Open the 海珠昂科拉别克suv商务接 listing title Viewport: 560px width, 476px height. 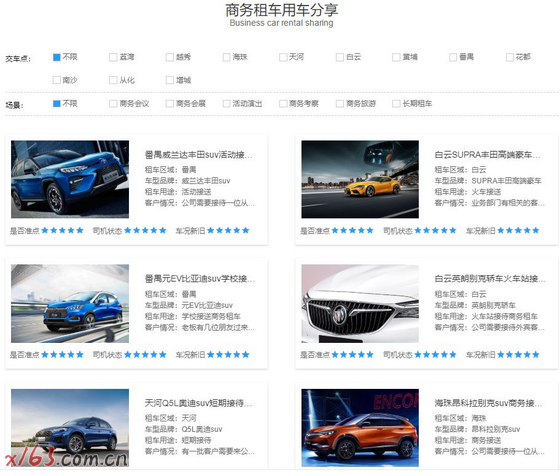tap(488, 403)
